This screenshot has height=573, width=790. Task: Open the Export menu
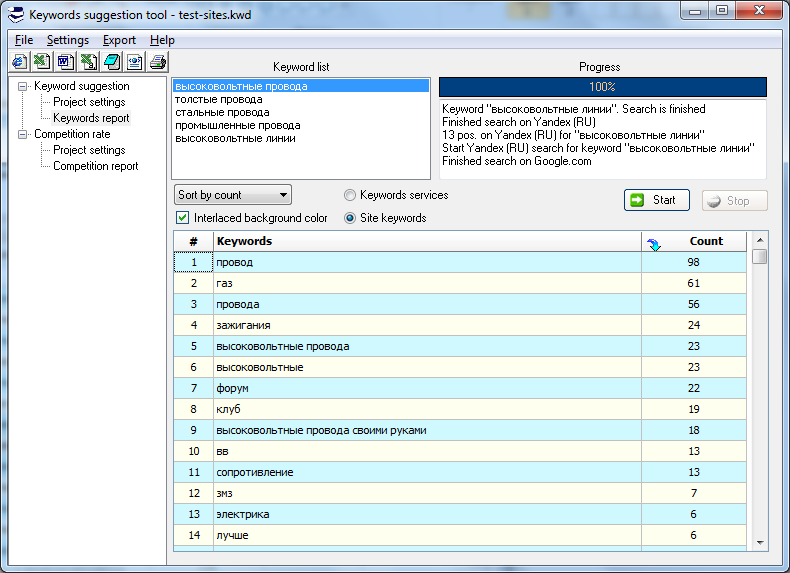(x=119, y=40)
